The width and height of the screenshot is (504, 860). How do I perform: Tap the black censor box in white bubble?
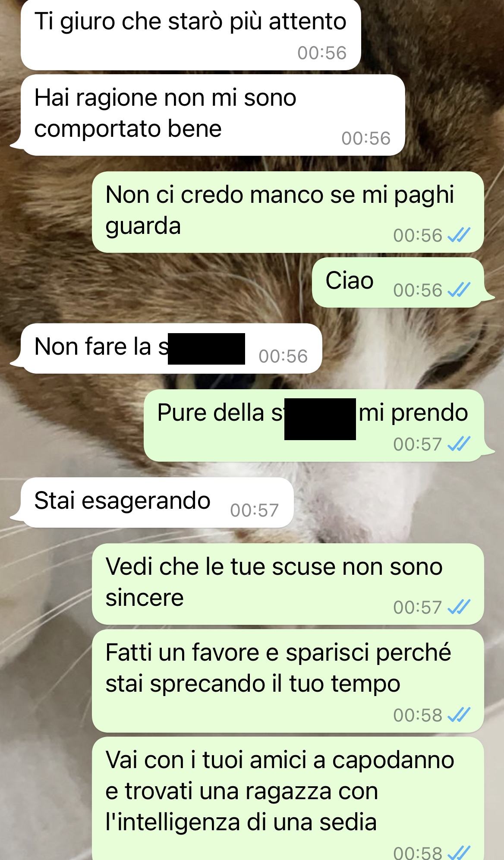(206, 349)
